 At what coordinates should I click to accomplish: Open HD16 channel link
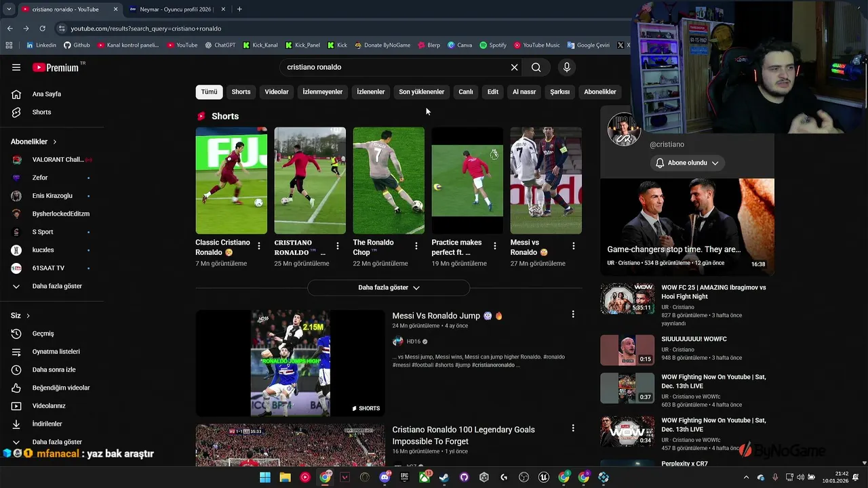[x=414, y=342]
